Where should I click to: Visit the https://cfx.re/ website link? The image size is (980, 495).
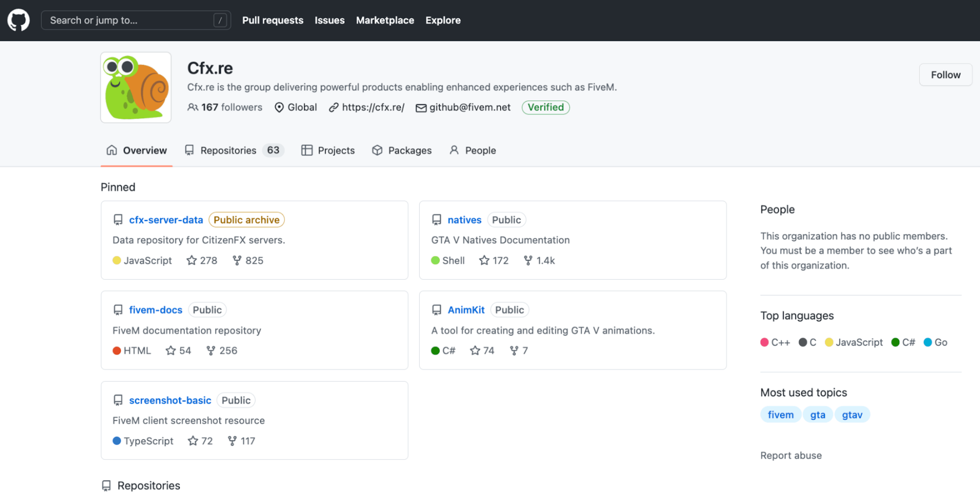373,107
